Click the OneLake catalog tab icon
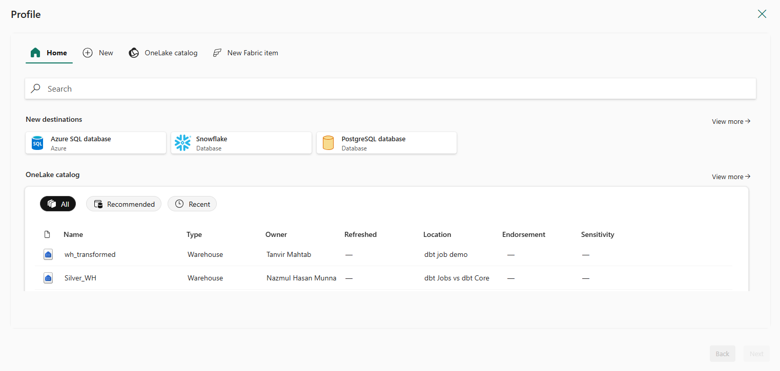 pos(134,53)
